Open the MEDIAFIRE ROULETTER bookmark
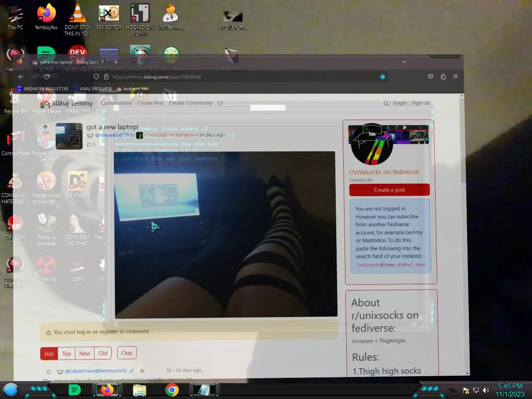532x399 pixels. tap(42, 89)
